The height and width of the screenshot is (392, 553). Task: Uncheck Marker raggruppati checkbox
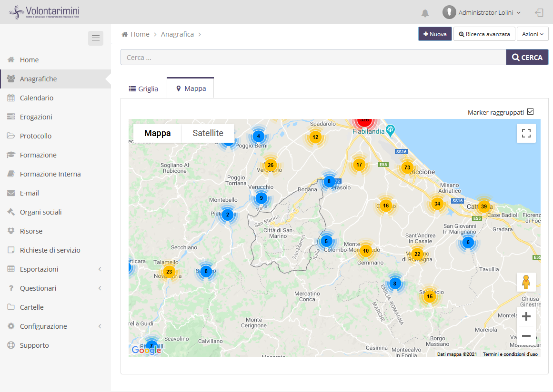coord(531,112)
